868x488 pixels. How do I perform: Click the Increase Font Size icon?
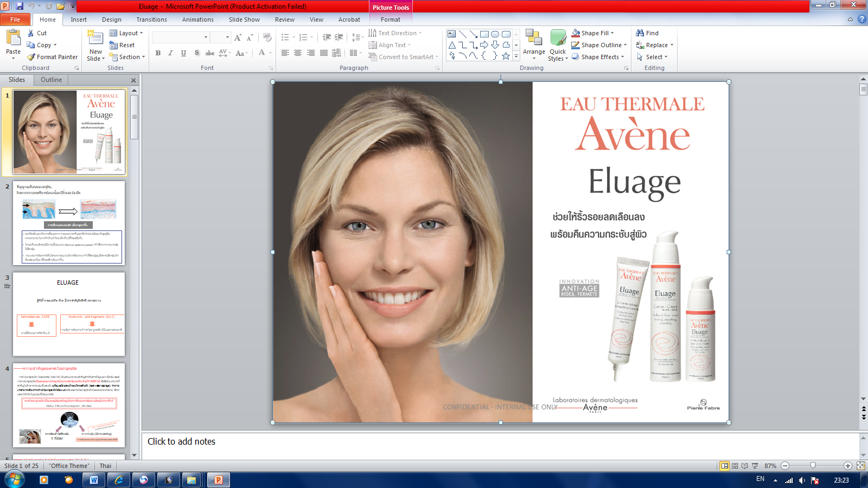pos(238,37)
